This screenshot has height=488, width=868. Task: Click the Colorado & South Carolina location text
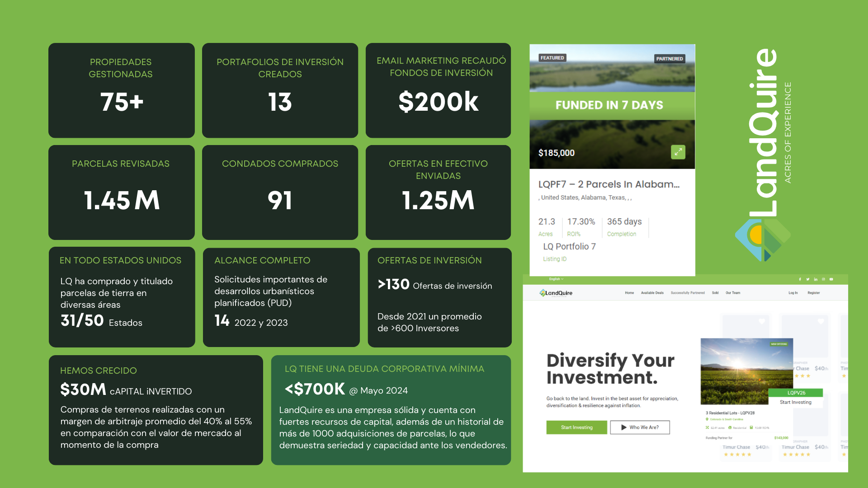[x=726, y=419]
